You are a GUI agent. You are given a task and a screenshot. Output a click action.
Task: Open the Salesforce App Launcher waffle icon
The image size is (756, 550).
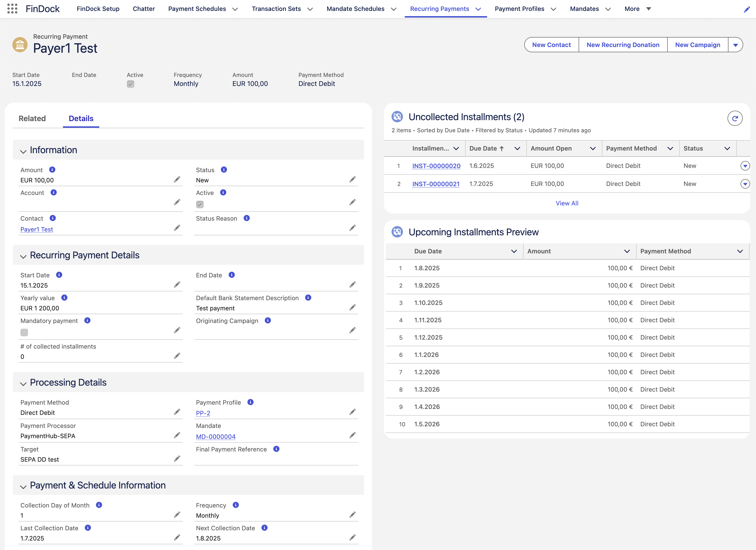[13, 9]
